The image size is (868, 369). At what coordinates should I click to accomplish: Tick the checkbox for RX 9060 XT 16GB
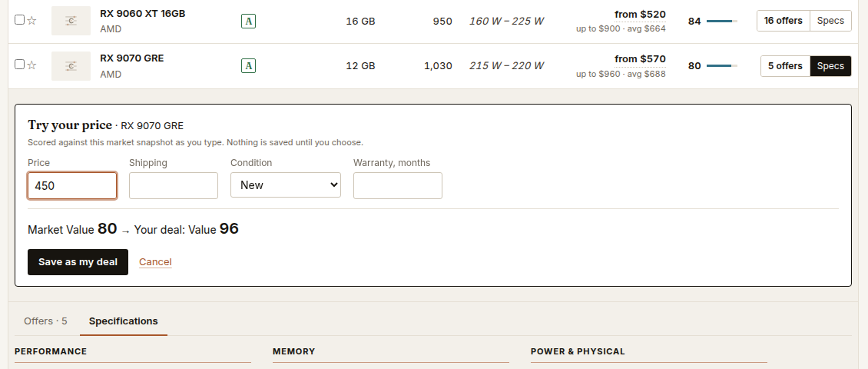tap(19, 20)
